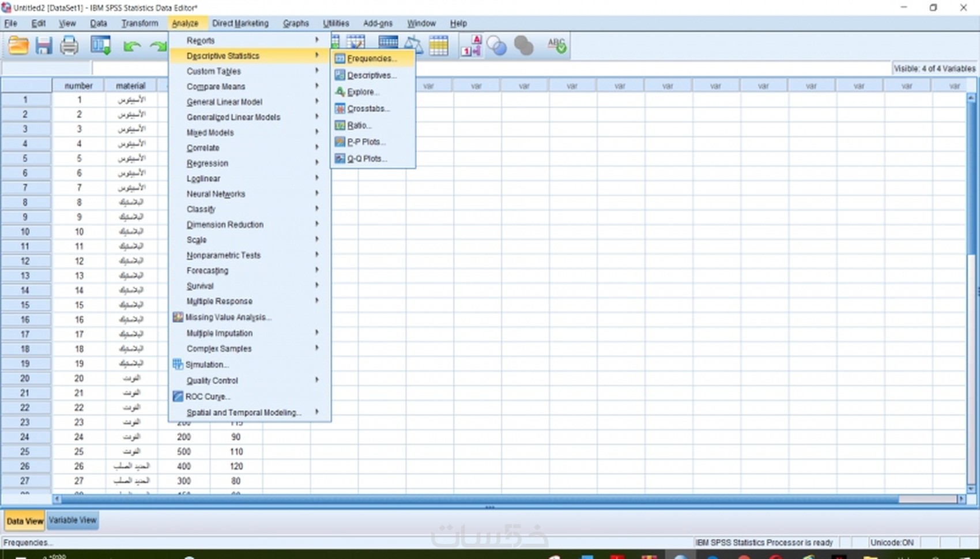
Task: Open Simulation from the Analyze menu
Action: pyautogui.click(x=249, y=365)
